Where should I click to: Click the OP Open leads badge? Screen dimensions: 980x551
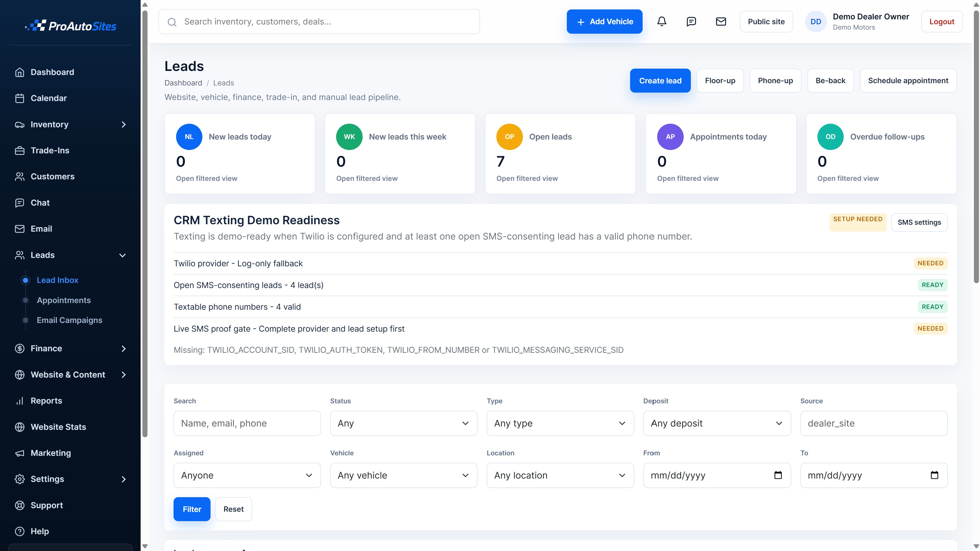tap(509, 137)
